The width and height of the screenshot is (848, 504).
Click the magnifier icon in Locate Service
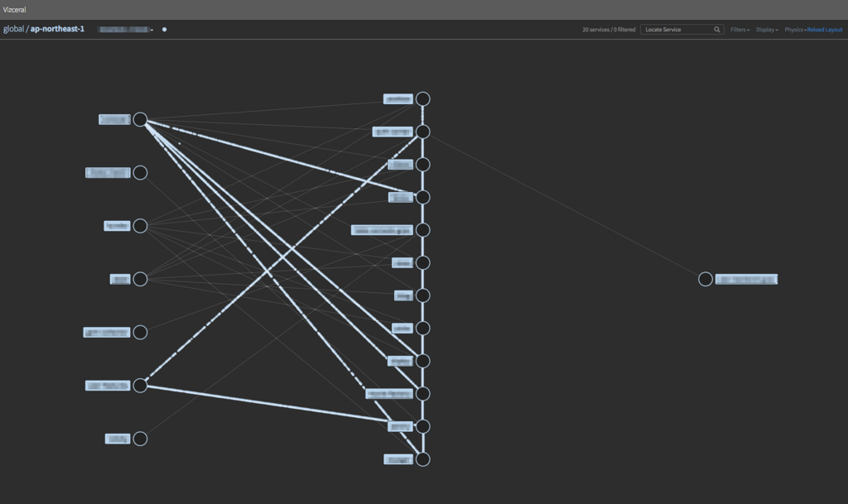click(717, 30)
